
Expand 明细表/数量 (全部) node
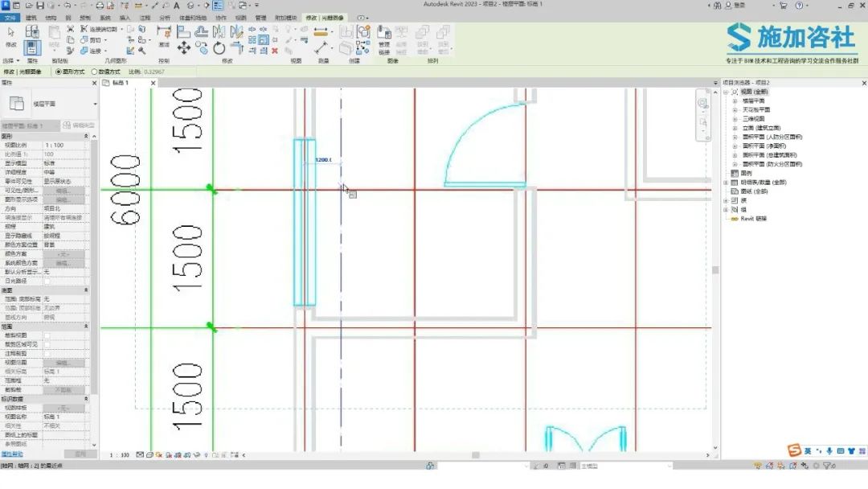[726, 183]
